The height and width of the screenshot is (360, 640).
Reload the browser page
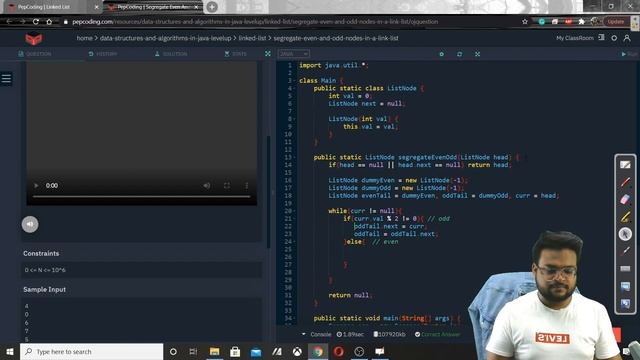click(x=36, y=22)
